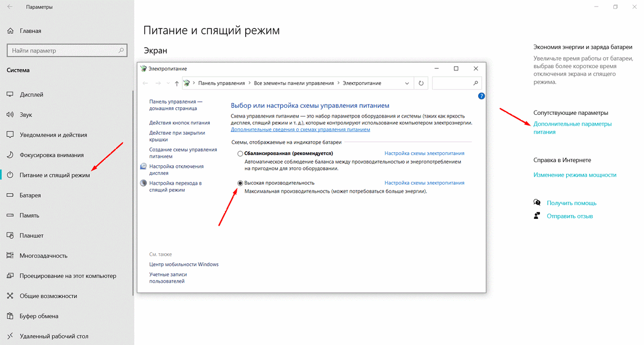Click the Удаленный рабочий стол icon
644x345 pixels.
(10, 336)
